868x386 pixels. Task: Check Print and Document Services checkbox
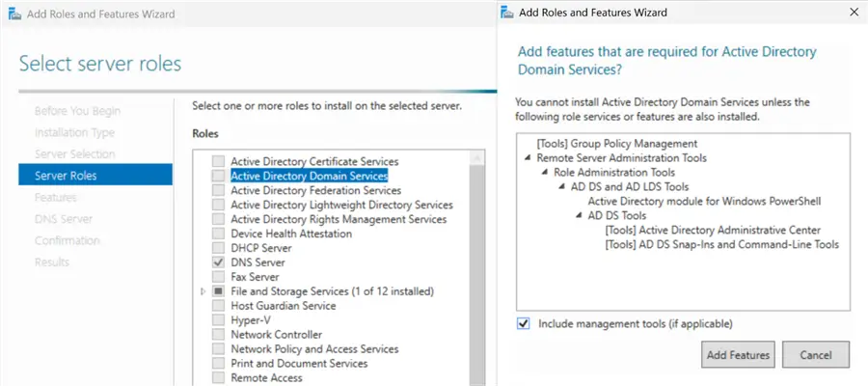(x=219, y=363)
